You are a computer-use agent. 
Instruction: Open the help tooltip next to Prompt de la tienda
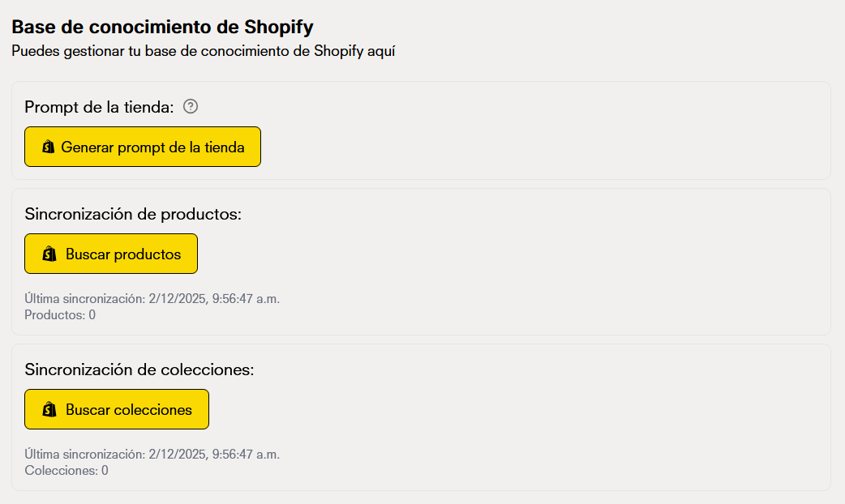coord(191,106)
